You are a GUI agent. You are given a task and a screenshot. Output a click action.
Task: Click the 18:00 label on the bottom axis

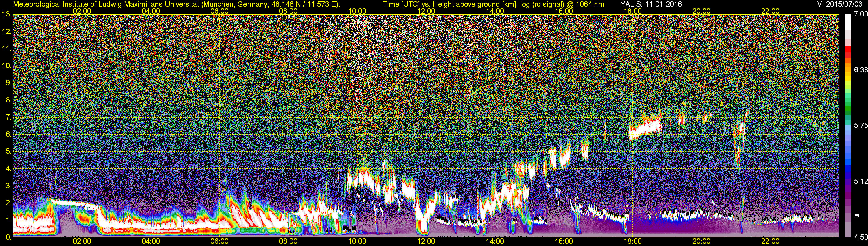[x=632, y=241]
